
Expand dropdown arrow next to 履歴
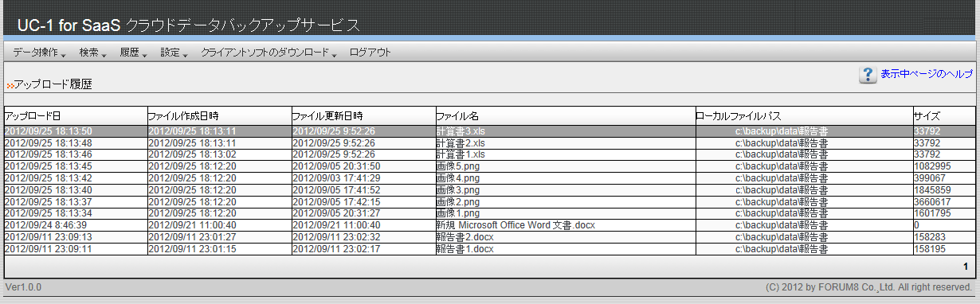[x=144, y=55]
